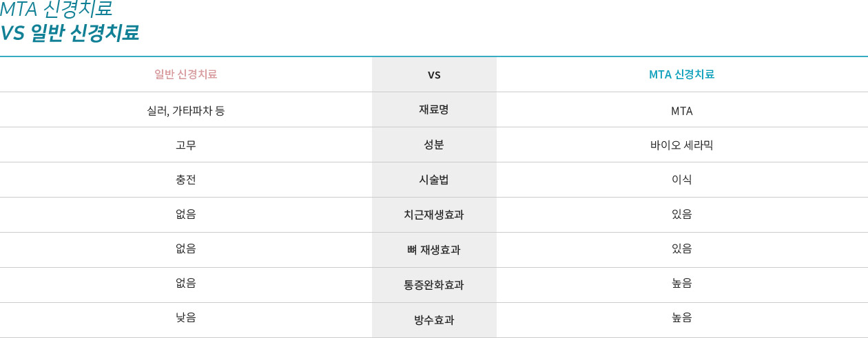868x338 pixels.
Task: Click the '충전' procedure cell
Action: [x=186, y=180]
